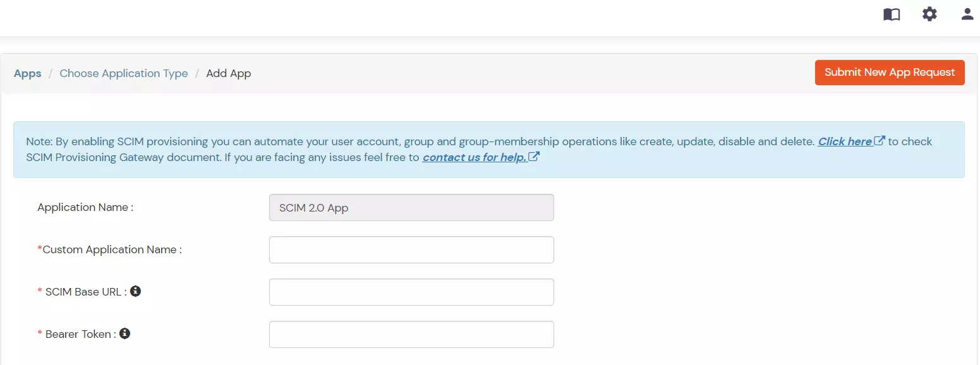
Task: Click inside the Custom Application Name field
Action: [x=411, y=249]
